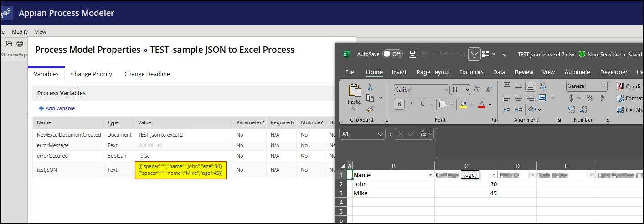Click the printer icon in Appian toolbar
This screenshot has width=644, height=224.
click(20, 44)
